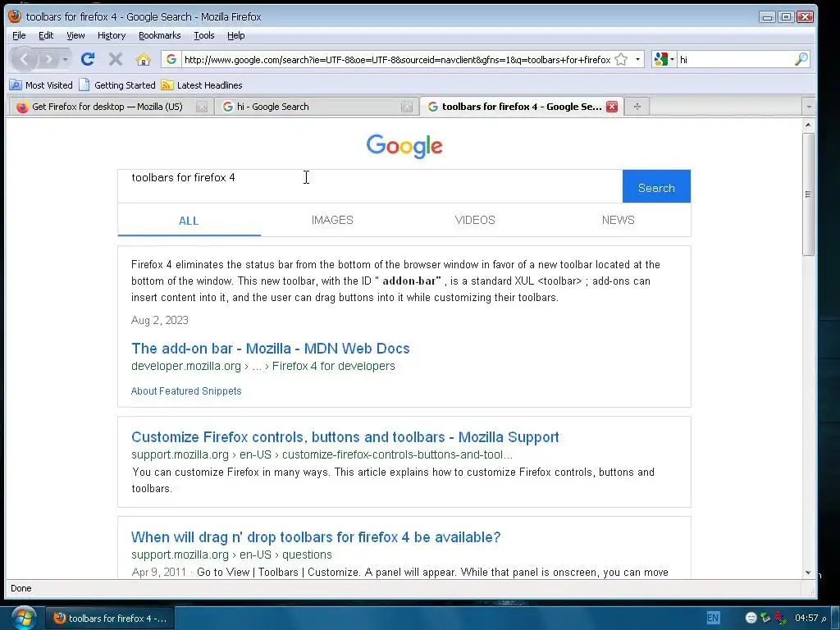Open 'Customize Firefox controls, buttons and toolbars' result
840x630 pixels.
click(x=345, y=437)
